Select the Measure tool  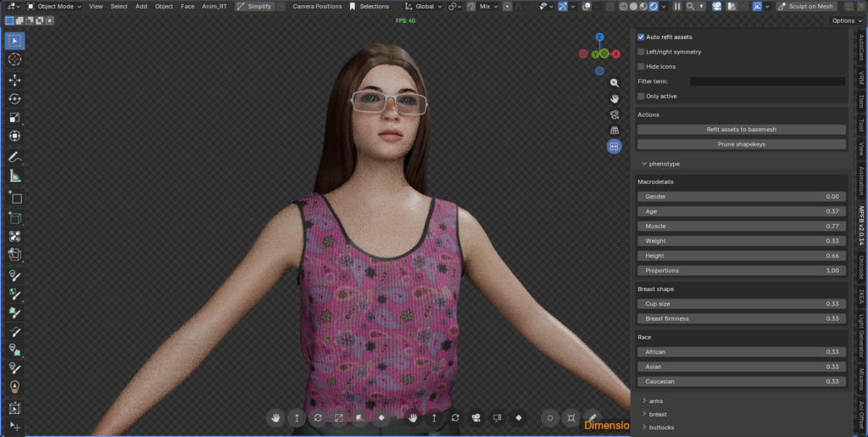click(15, 176)
